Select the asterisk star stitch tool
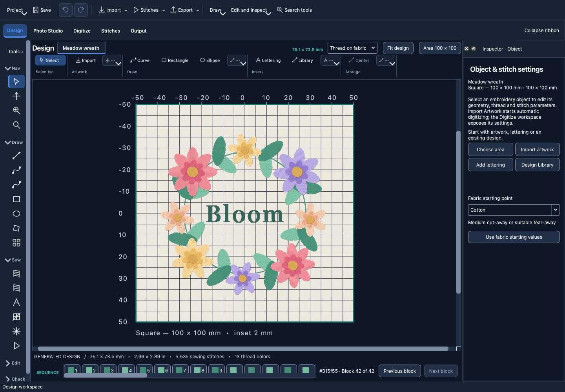The image size is (565, 392). point(16,331)
